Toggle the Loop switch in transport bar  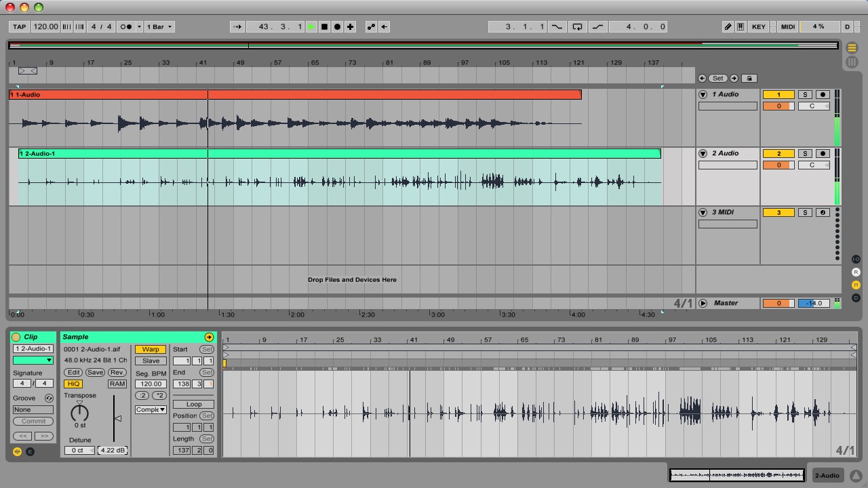(577, 27)
